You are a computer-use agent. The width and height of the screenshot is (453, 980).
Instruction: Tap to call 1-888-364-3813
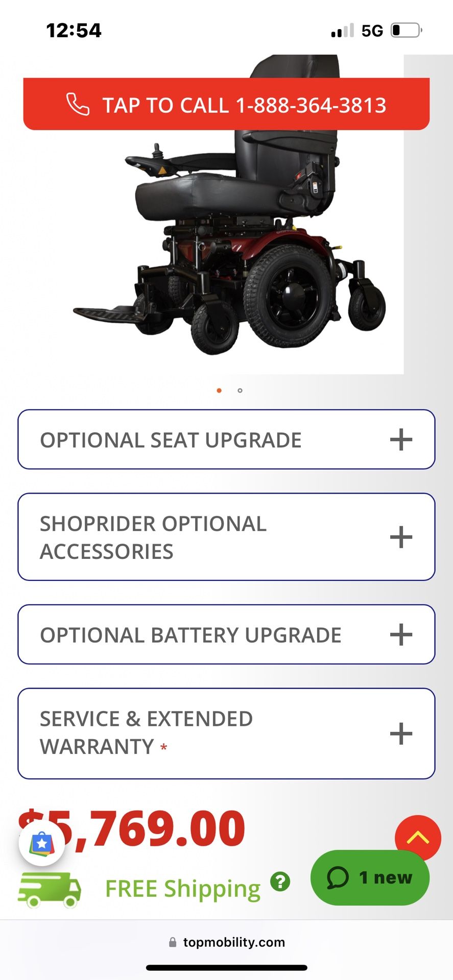244,105
